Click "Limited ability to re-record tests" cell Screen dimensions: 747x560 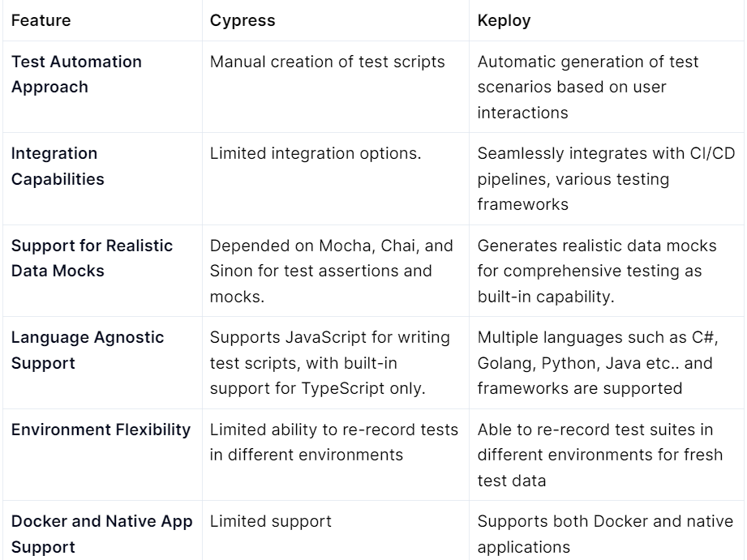(334, 442)
